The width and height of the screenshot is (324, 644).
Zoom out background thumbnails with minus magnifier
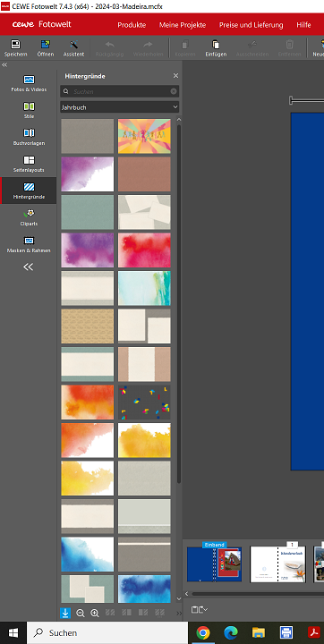(x=81, y=614)
